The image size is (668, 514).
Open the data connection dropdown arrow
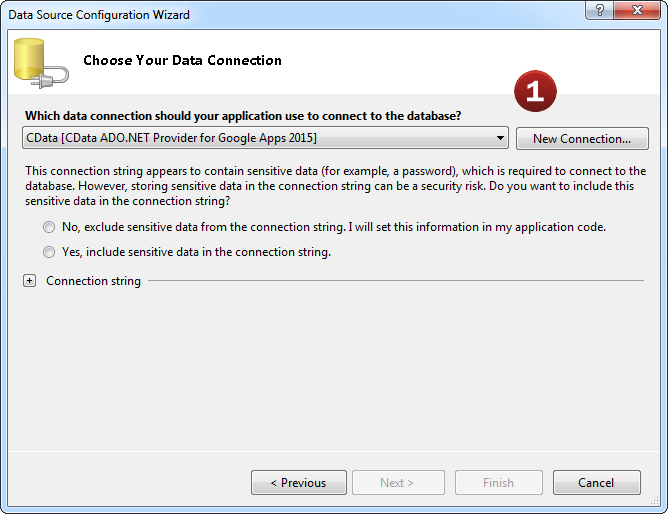point(499,138)
